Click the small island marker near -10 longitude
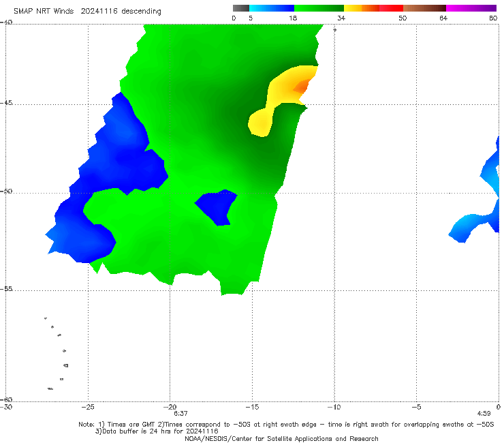Image resolution: width=504 pixels, height=443 pixels. [334, 30]
